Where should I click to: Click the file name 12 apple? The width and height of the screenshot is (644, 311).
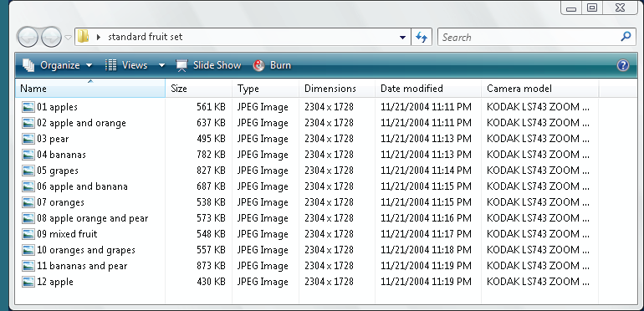click(55, 282)
